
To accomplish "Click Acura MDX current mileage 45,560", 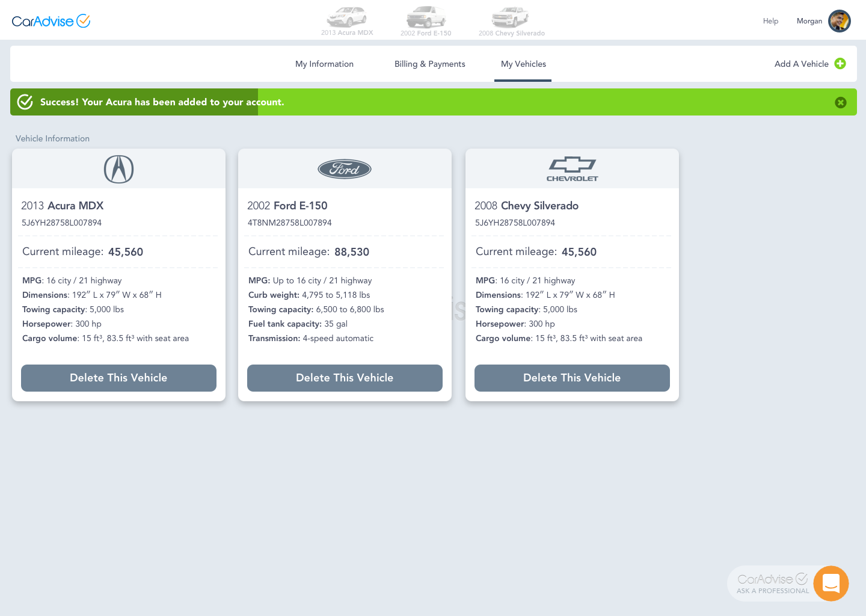I will pyautogui.click(x=126, y=252).
